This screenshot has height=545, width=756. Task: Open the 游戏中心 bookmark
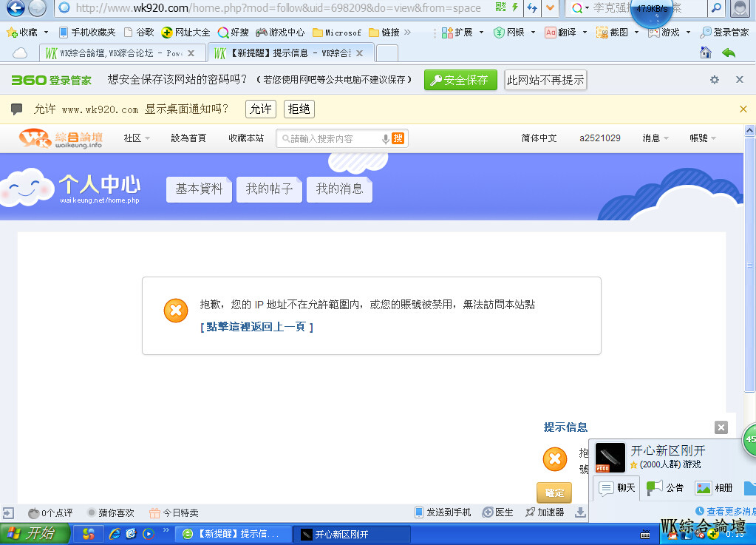[x=280, y=33]
